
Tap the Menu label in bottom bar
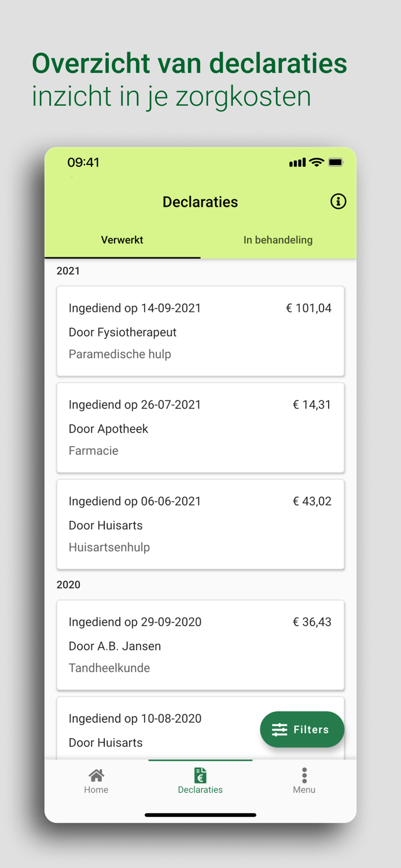pyautogui.click(x=304, y=790)
